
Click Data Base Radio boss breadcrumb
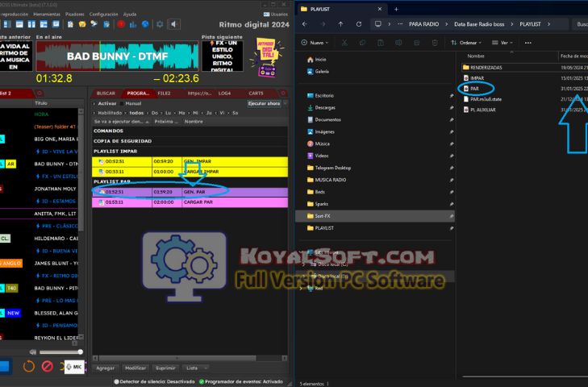tap(479, 24)
